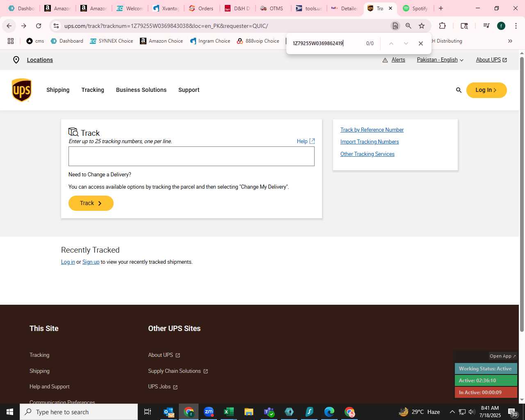Open Excel from the taskbar

(228, 412)
